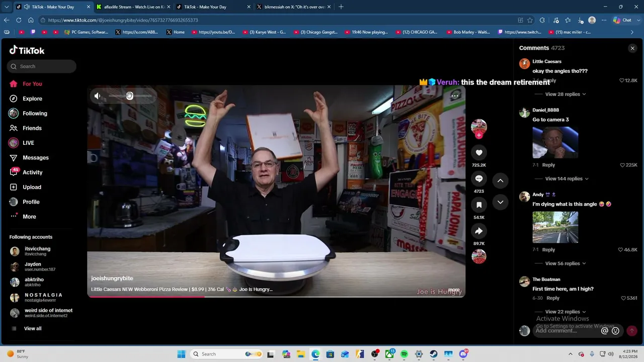
Task: Expand View 22 replies under The Boatman
Action: point(565,312)
